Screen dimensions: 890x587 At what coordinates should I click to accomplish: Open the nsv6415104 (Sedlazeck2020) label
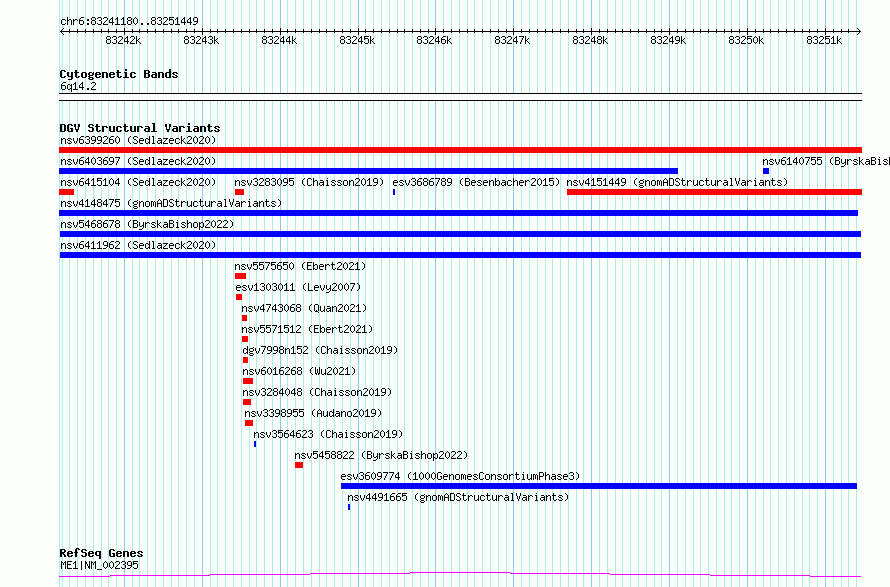(x=138, y=182)
